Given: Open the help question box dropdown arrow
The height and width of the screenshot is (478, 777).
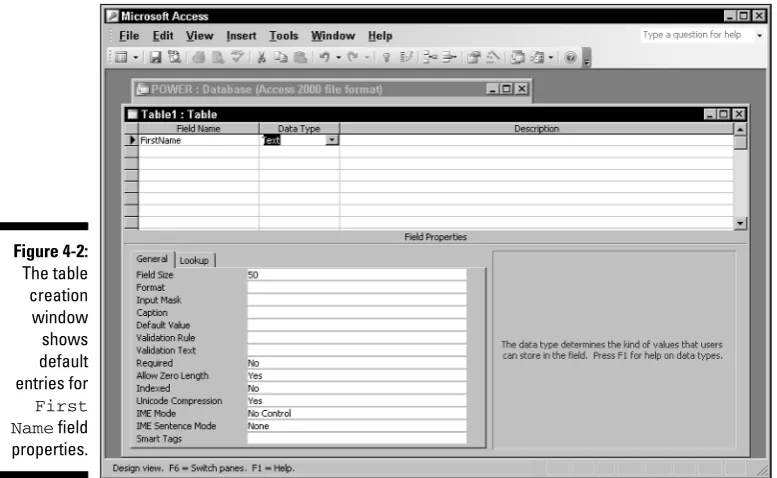Looking at the screenshot, I should click(x=759, y=35).
